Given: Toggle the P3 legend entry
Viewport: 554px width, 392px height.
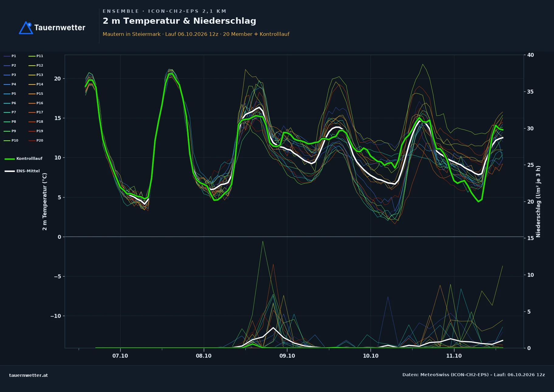Looking at the screenshot, I should click(10, 75).
